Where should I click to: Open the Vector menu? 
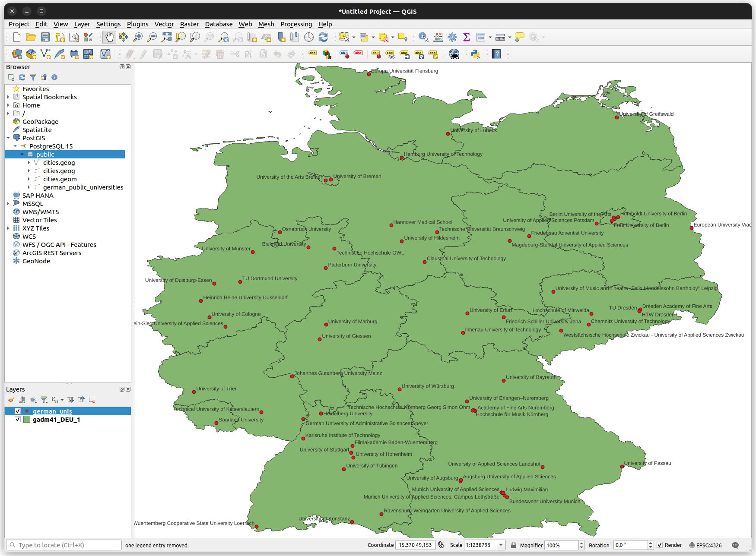[x=164, y=24]
